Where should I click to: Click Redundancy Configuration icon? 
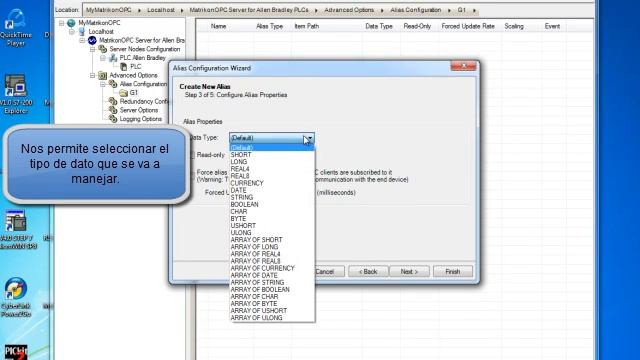tap(113, 101)
